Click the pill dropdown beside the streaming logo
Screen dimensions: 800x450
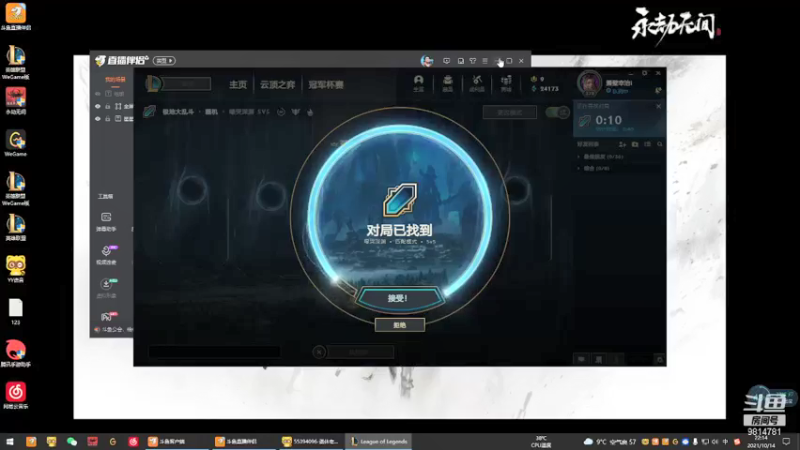click(164, 61)
